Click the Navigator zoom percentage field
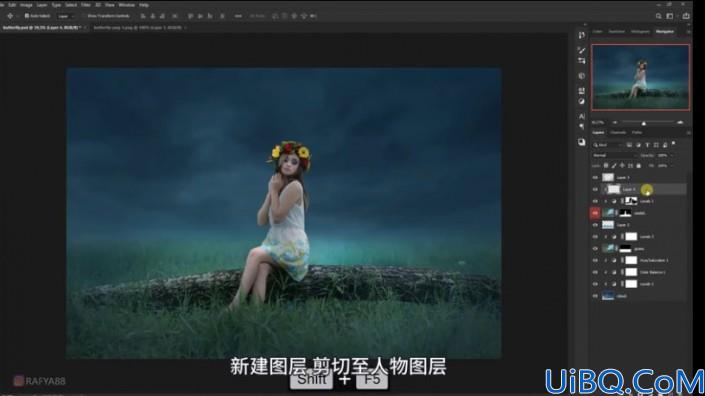 [x=598, y=123]
